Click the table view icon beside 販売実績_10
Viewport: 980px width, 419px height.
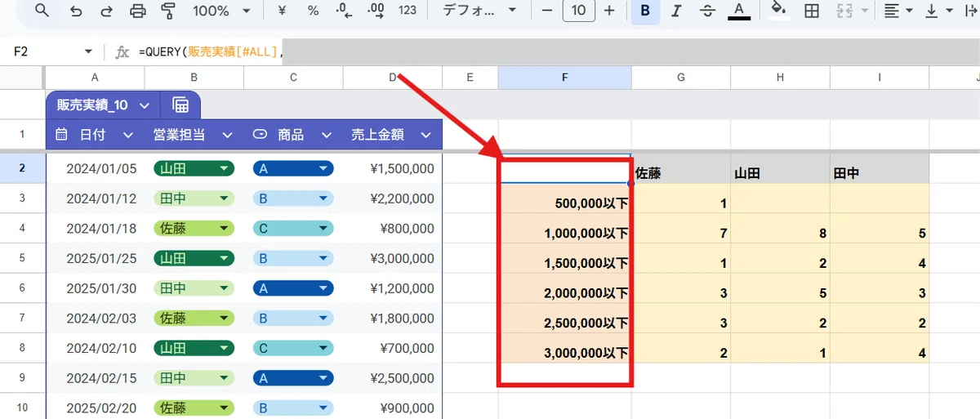tap(180, 105)
